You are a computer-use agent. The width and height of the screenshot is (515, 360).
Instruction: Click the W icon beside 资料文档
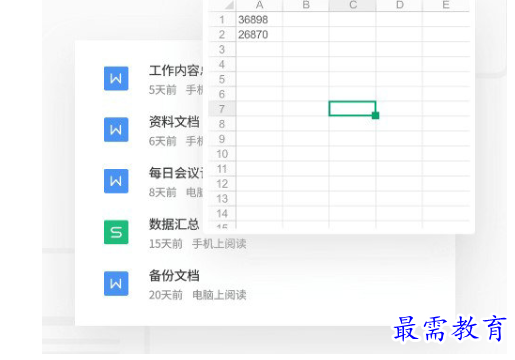pyautogui.click(x=116, y=130)
